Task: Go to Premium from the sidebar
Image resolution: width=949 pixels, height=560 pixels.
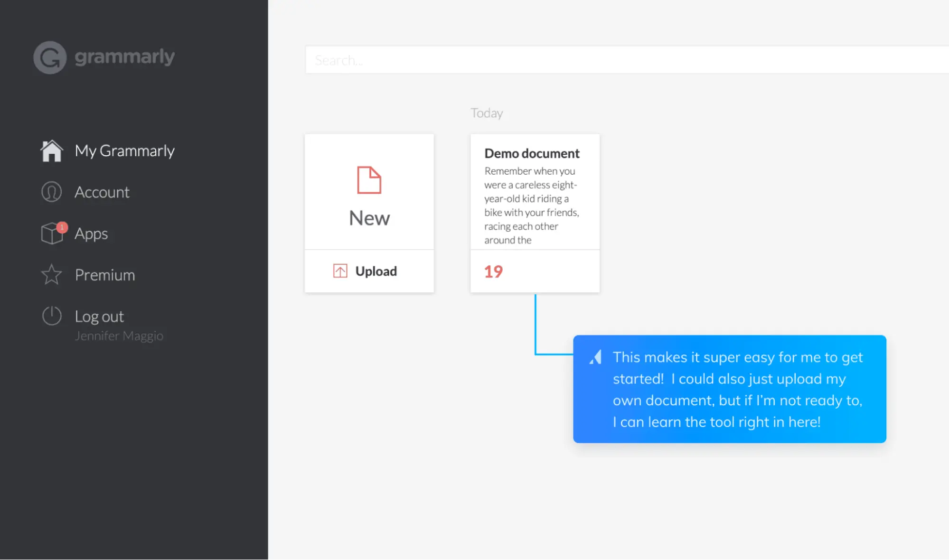Action: pyautogui.click(x=104, y=274)
